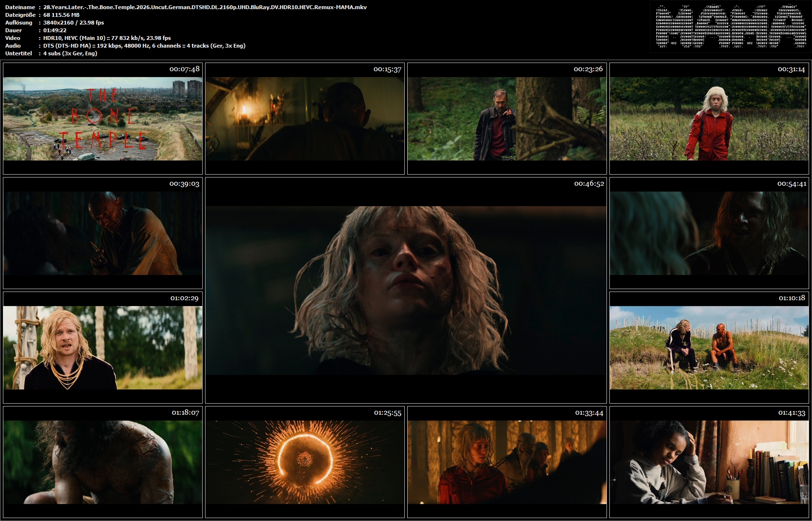
Task: Select the video info line starting with HDR10
Action: (107, 38)
